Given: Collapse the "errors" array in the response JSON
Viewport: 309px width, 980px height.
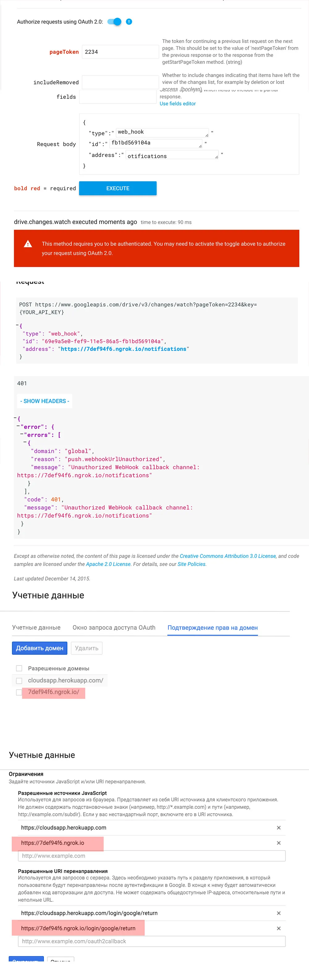Looking at the screenshot, I should pos(22,434).
